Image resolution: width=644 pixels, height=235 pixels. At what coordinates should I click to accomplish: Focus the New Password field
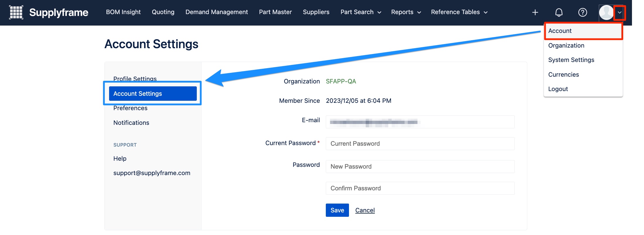point(420,167)
